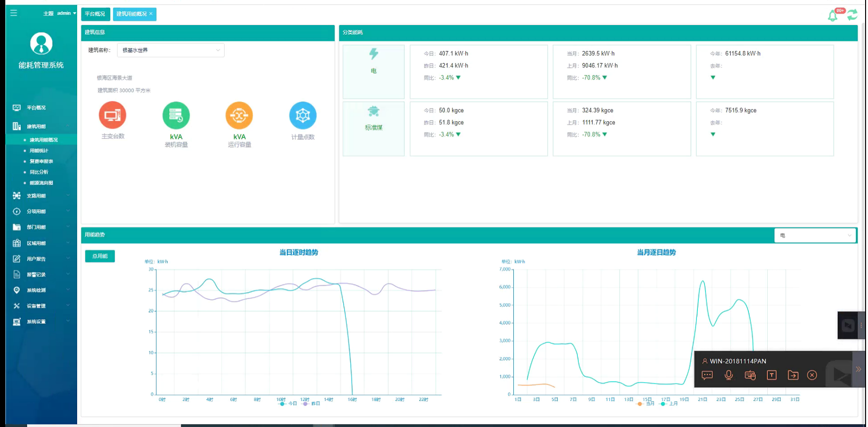
Task: Toggle 今日 series in hourly chart legend
Action: 288,404
